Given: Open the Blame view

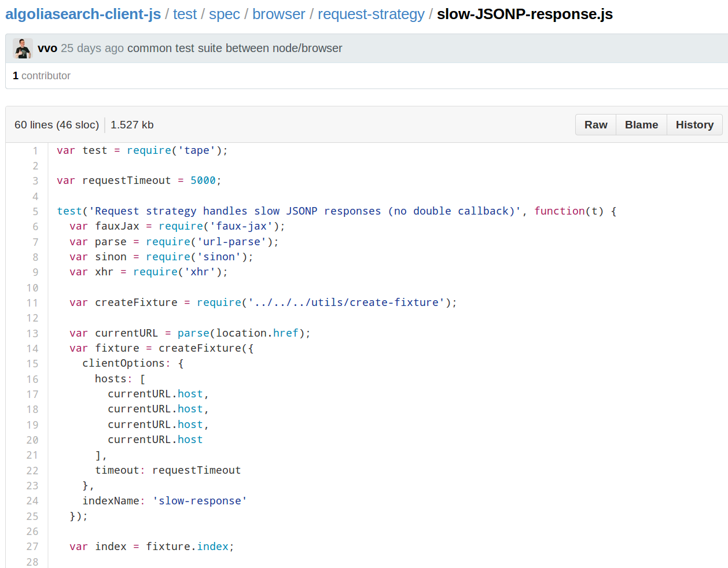Looking at the screenshot, I should [641, 125].
